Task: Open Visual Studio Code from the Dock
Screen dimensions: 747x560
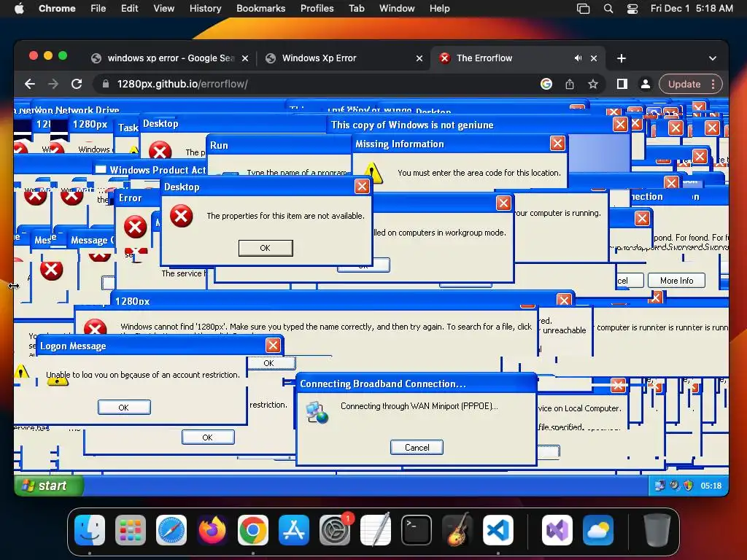Action: pyautogui.click(x=498, y=530)
